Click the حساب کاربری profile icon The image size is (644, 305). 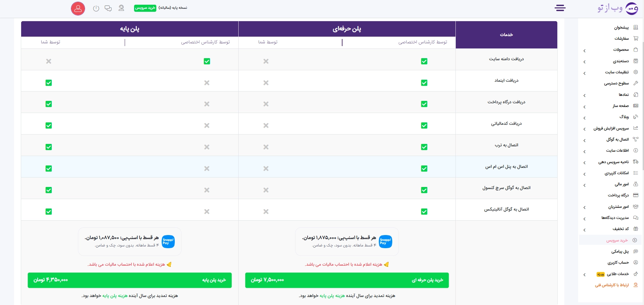coord(636,262)
